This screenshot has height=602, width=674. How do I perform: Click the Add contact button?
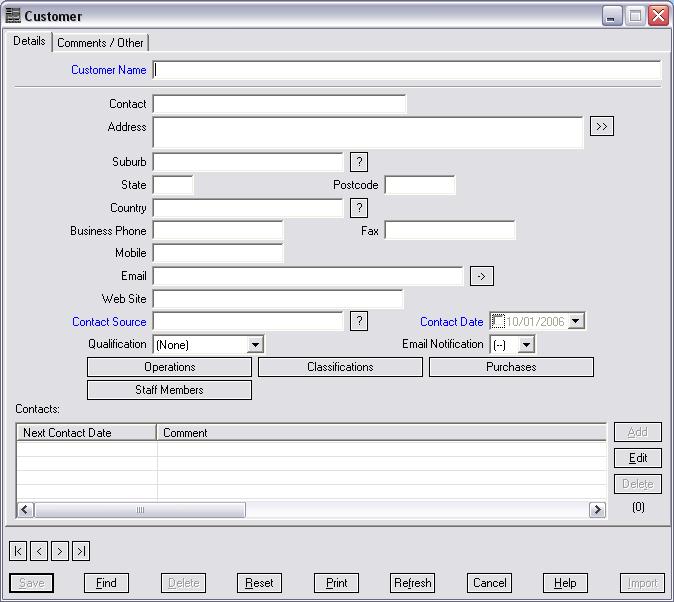pyautogui.click(x=638, y=432)
